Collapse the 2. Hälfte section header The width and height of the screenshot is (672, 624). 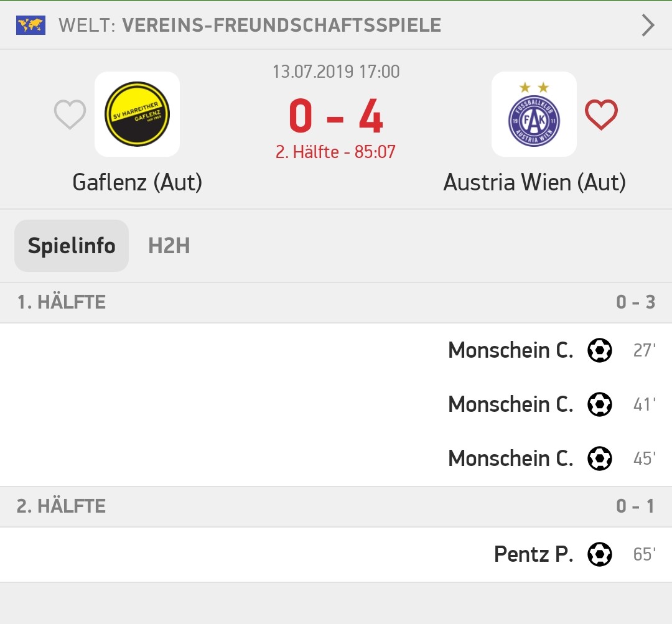(336, 506)
